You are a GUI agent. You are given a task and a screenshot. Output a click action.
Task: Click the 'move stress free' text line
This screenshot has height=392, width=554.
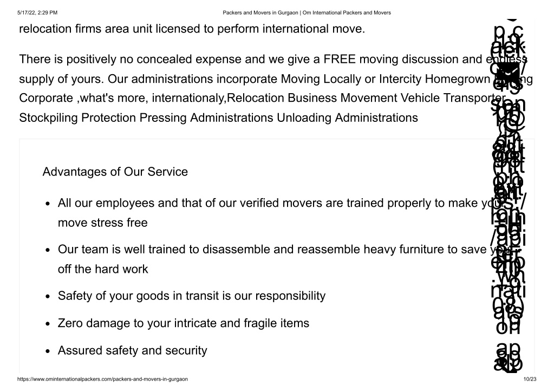(102, 223)
